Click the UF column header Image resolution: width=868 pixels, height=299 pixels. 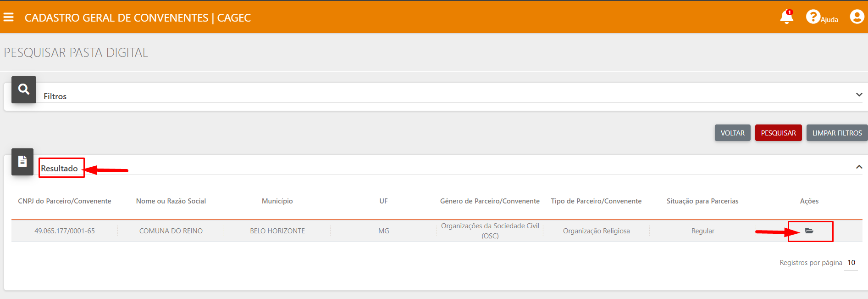[x=384, y=201]
